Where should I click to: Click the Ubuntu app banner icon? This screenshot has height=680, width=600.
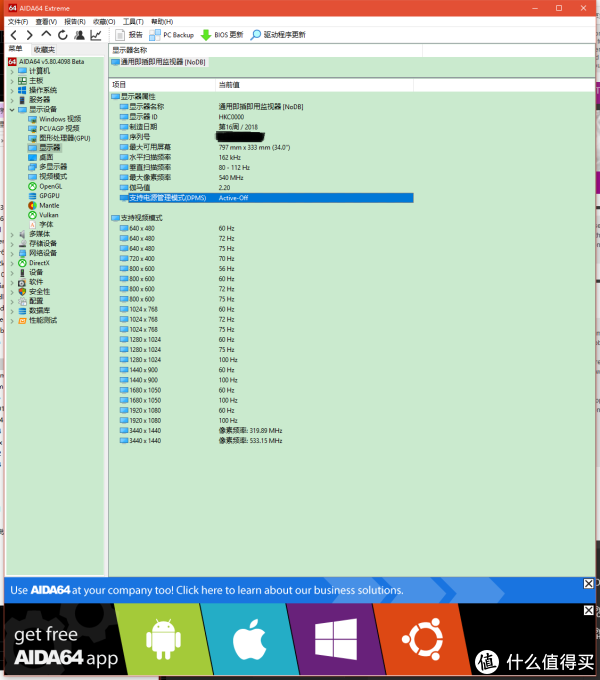[422, 639]
